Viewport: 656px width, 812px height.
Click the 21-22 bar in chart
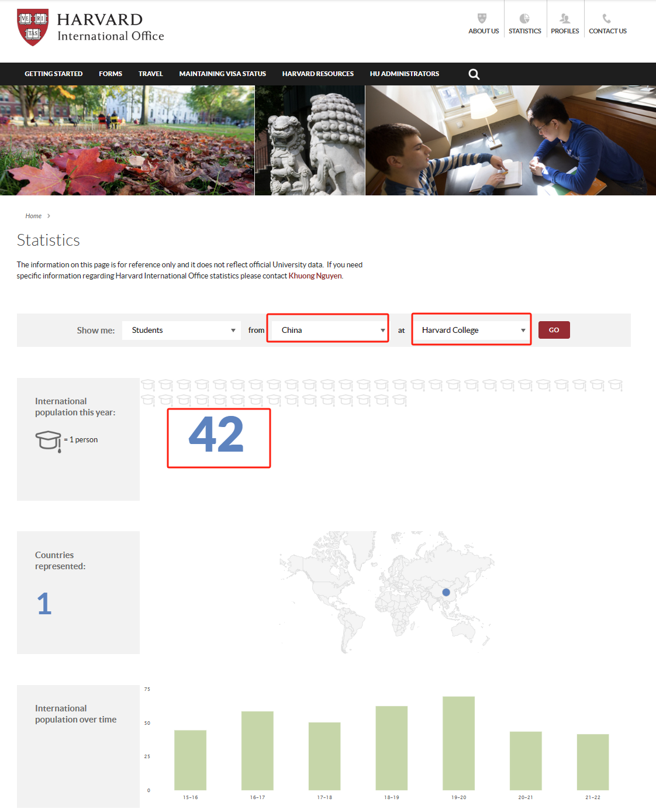[593, 762]
